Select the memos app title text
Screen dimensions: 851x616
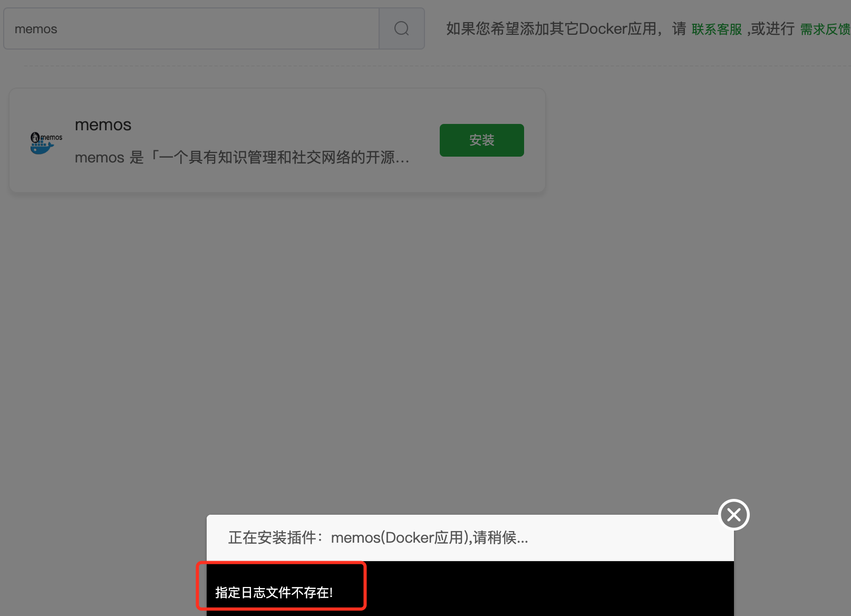(x=103, y=125)
